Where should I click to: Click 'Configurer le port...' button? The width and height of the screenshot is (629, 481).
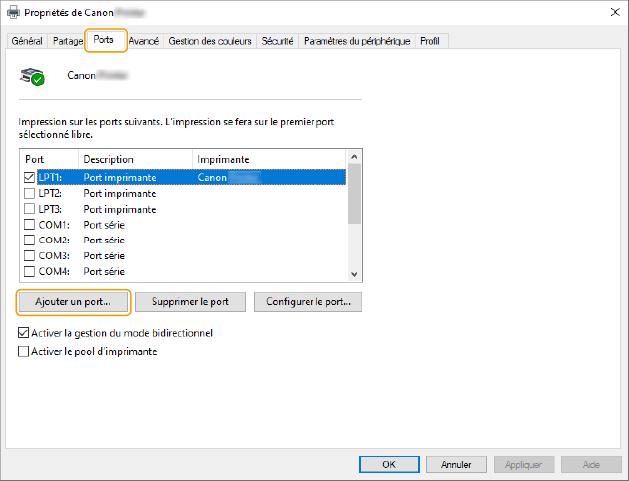[307, 301]
